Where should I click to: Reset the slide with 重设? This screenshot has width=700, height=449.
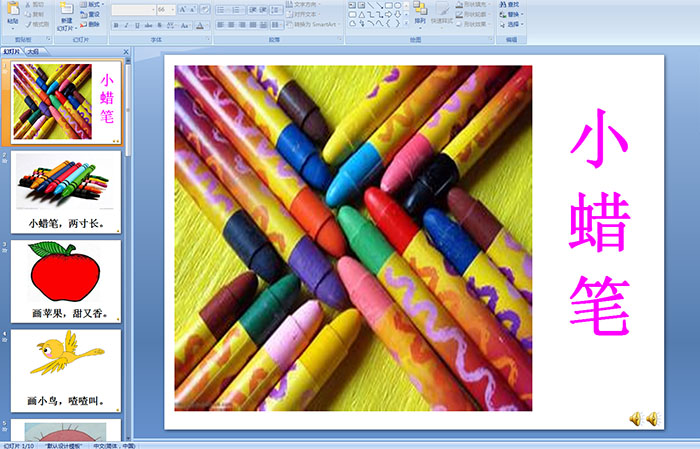[90, 14]
